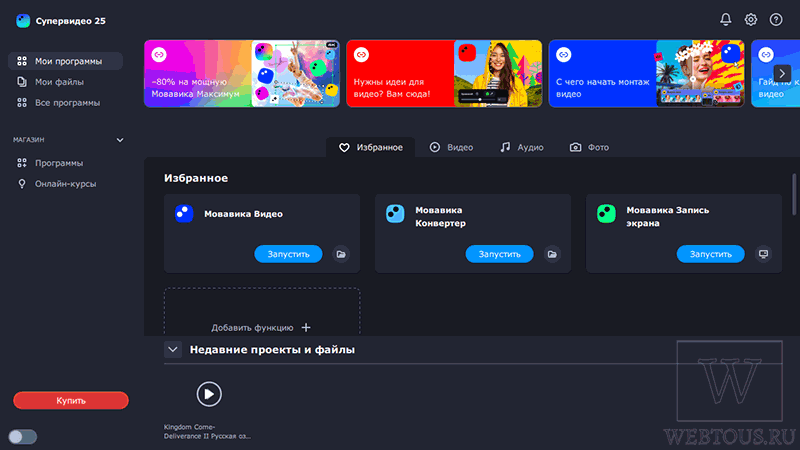The width and height of the screenshot is (800, 450).
Task: Collapse the Магазин sidebar section
Action: pyautogui.click(x=120, y=140)
